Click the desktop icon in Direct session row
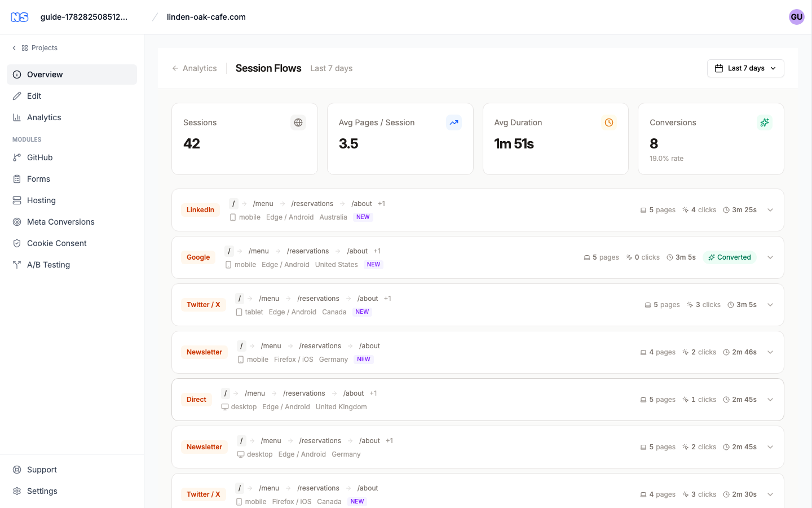 (x=225, y=407)
